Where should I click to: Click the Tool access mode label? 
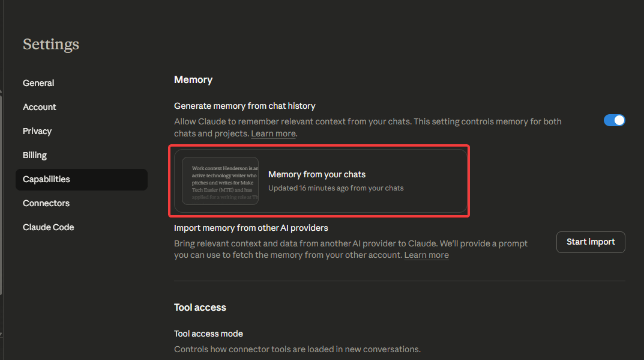click(208, 334)
